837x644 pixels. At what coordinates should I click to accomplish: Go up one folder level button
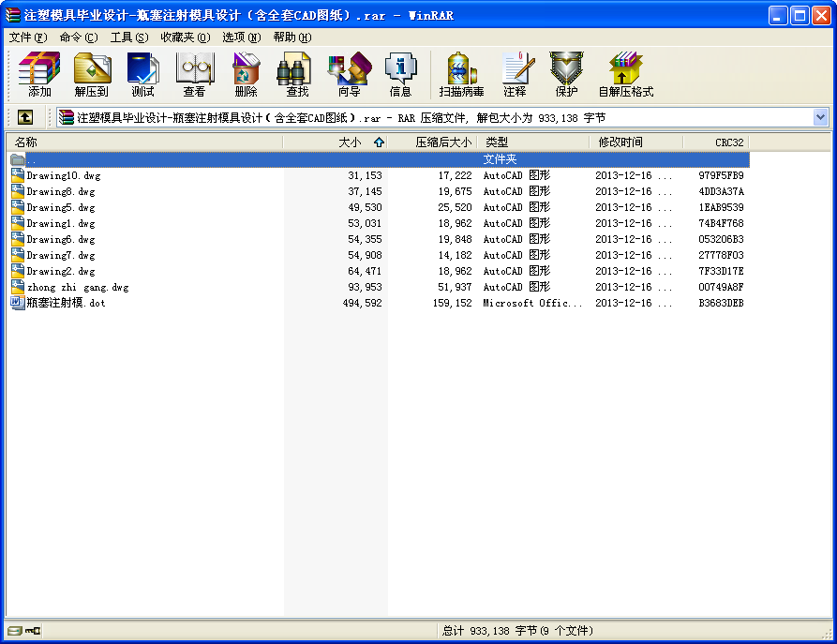[25, 117]
